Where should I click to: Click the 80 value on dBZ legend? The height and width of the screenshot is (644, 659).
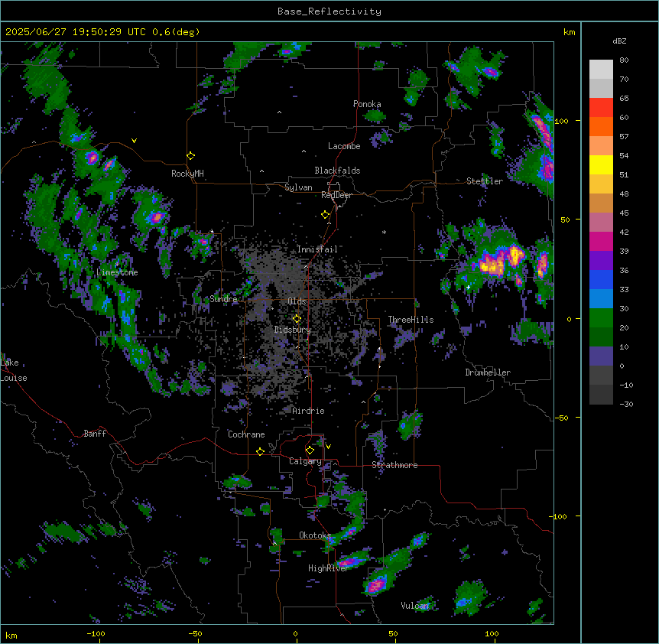[624, 60]
